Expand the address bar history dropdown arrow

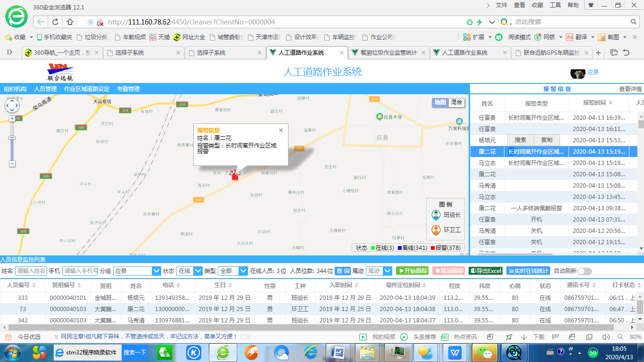(x=492, y=22)
